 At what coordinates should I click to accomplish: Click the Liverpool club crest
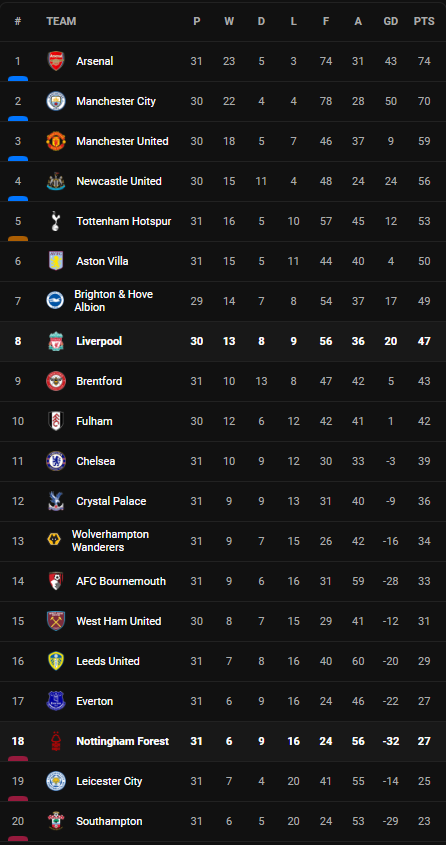[55, 341]
